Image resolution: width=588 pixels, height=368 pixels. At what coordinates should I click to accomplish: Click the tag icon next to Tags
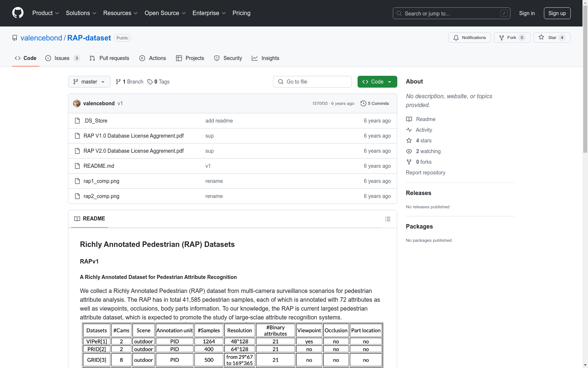(150, 82)
